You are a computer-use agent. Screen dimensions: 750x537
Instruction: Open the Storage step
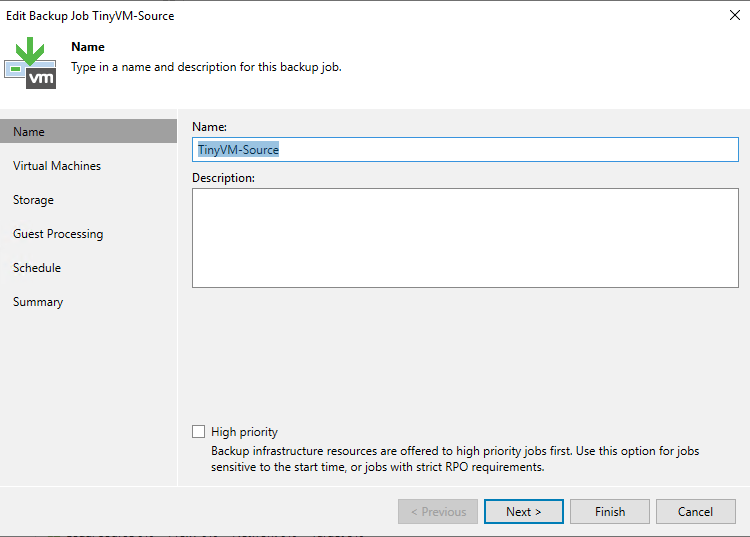pyautogui.click(x=33, y=200)
